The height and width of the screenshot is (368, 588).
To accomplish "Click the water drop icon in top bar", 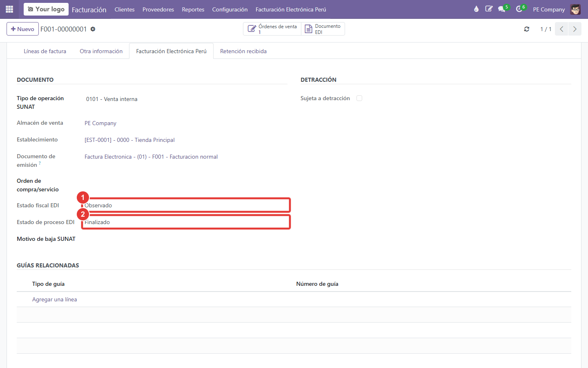I will pyautogui.click(x=476, y=9).
